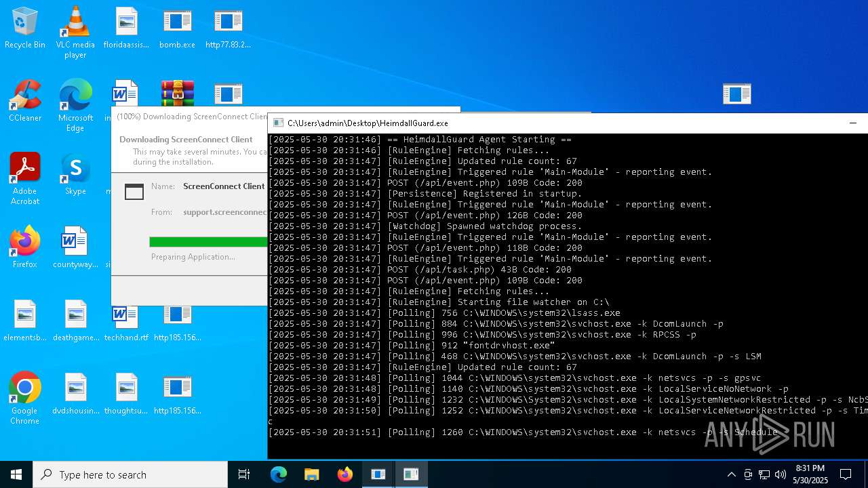Open VLC media player shortcut
Image resolution: width=868 pixels, height=488 pixels.
coord(75,32)
